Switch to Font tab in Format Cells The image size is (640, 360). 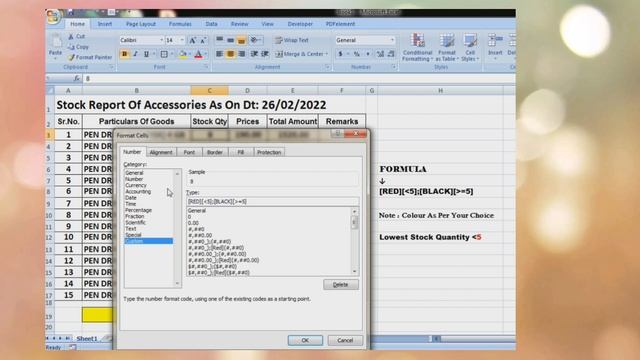189,152
